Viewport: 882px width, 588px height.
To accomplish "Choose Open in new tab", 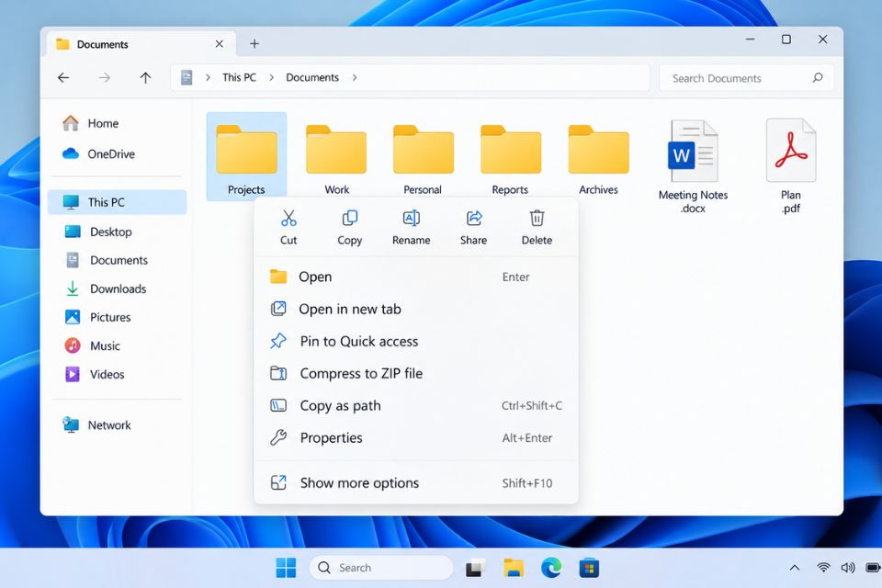I will coord(415,309).
